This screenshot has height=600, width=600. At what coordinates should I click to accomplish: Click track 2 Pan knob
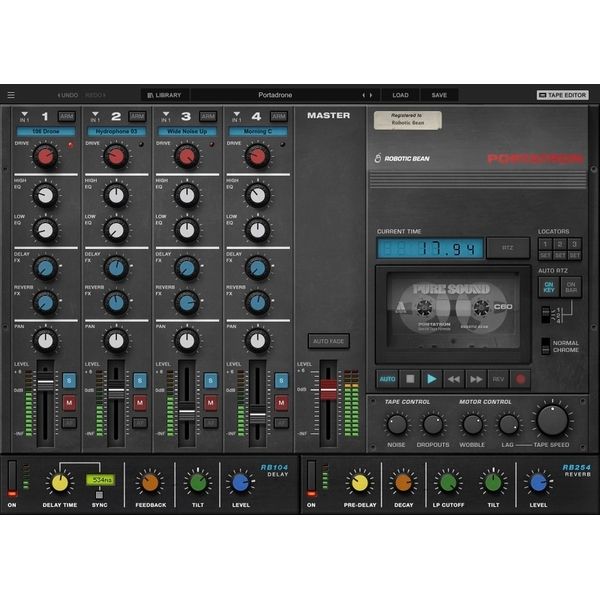pyautogui.click(x=116, y=341)
